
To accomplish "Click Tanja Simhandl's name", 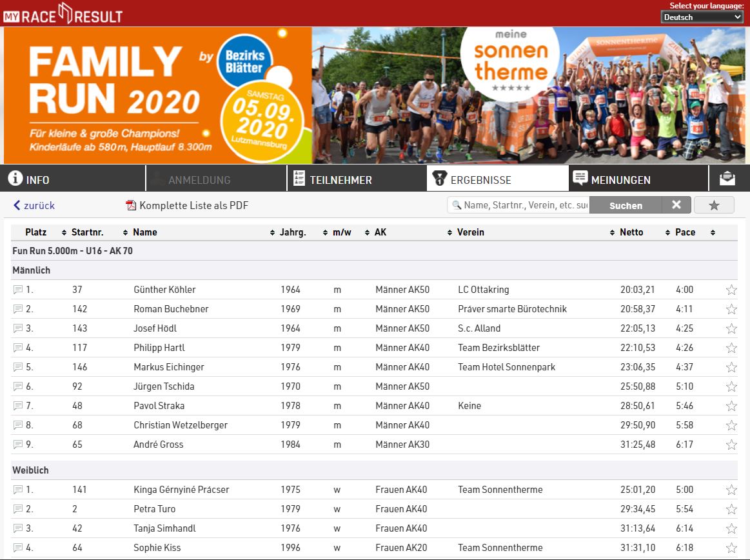I will [x=164, y=528].
